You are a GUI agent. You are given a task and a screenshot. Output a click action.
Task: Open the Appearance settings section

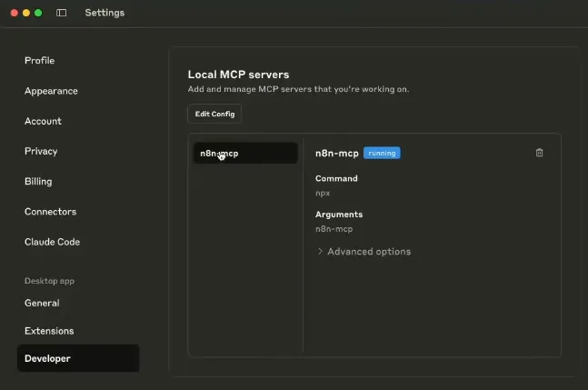[x=51, y=91]
